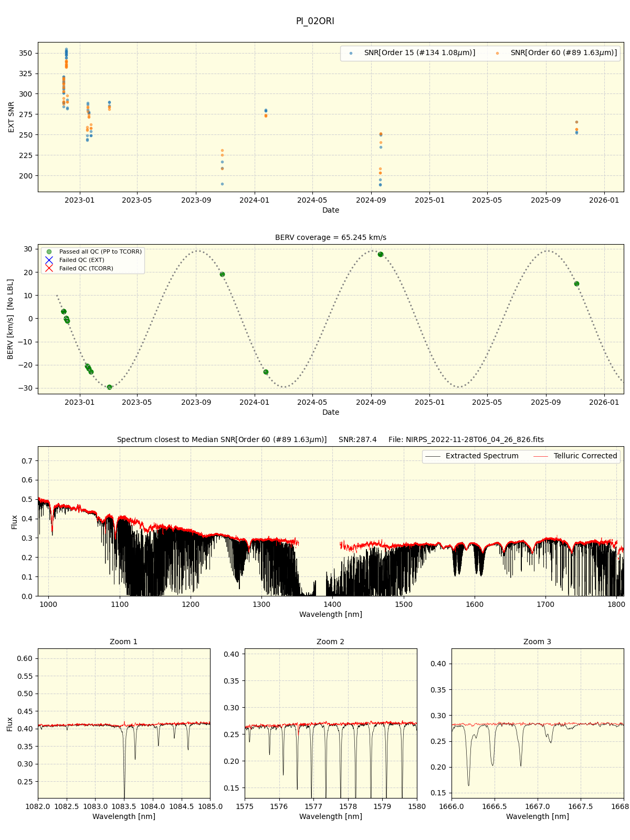Click the BERV data point near 2024-01

click(x=266, y=372)
